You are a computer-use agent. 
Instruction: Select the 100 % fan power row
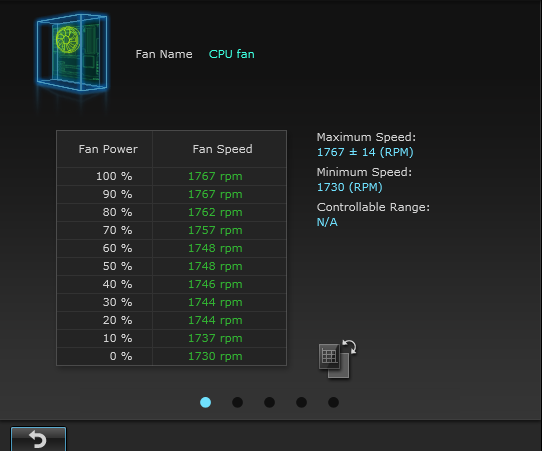[171, 177]
